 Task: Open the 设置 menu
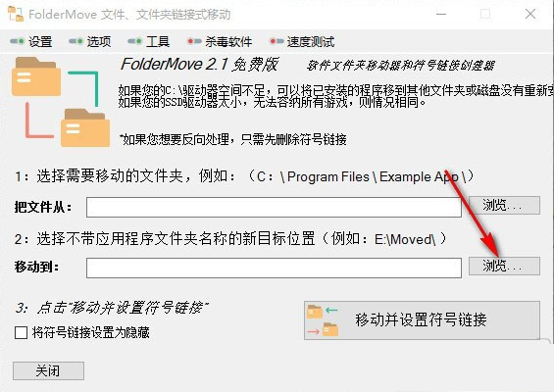40,42
